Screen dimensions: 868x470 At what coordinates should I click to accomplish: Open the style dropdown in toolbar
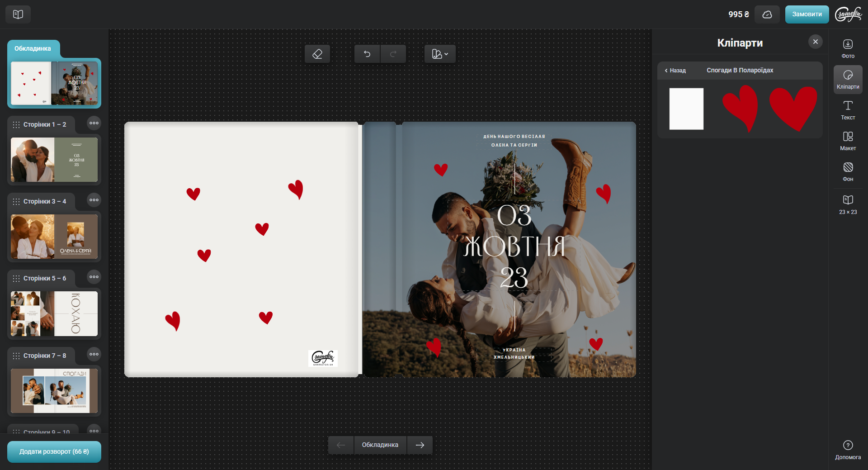tap(439, 54)
